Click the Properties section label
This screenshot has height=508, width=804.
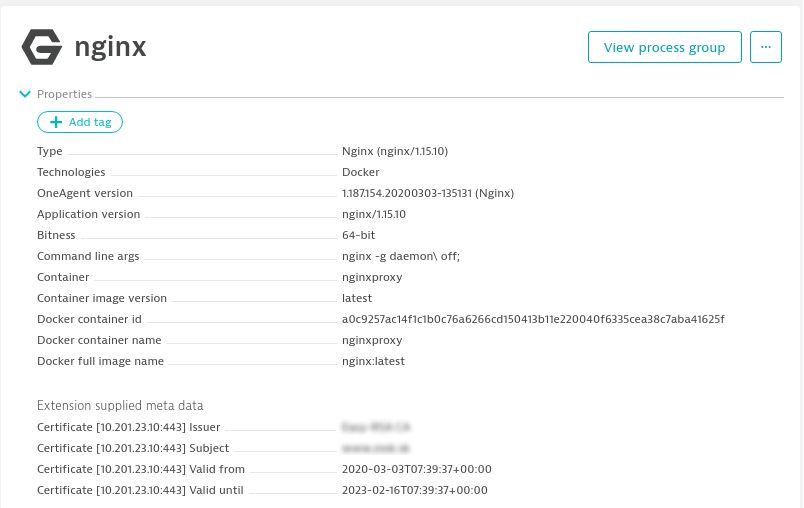click(x=65, y=94)
